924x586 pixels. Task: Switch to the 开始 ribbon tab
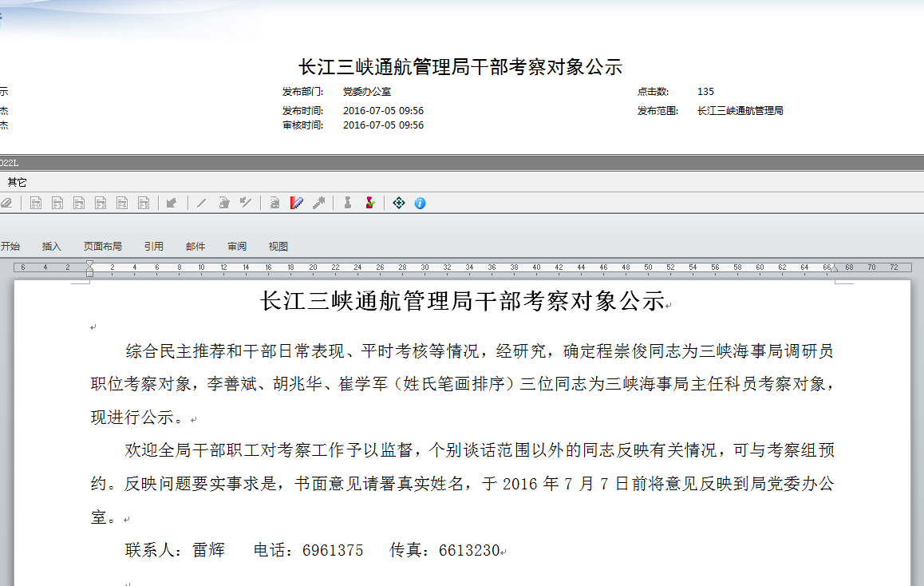(10, 247)
